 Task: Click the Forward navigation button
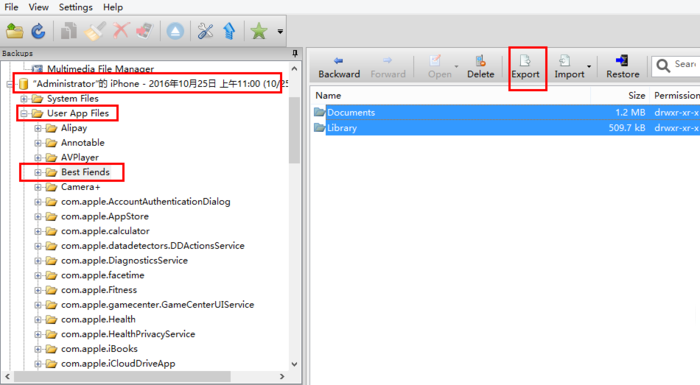[x=388, y=67]
